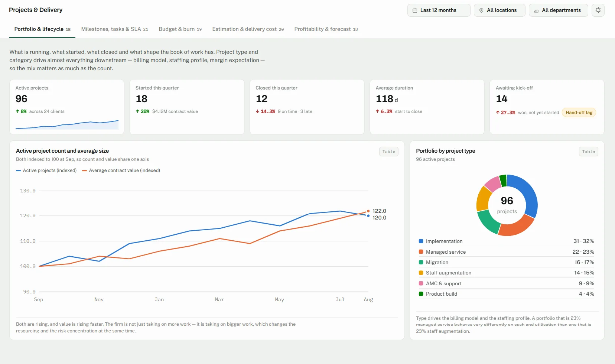
Task: Select Product build row '4 · 4%'
Action: tap(507, 294)
